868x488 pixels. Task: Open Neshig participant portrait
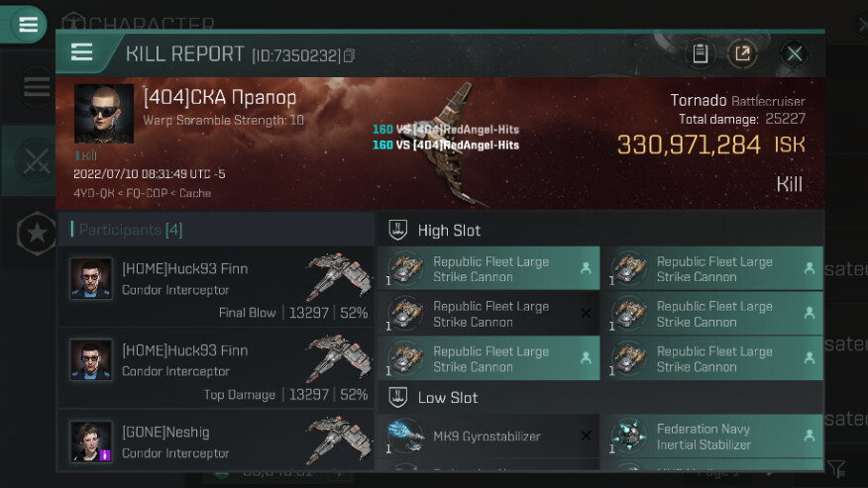[91, 441]
